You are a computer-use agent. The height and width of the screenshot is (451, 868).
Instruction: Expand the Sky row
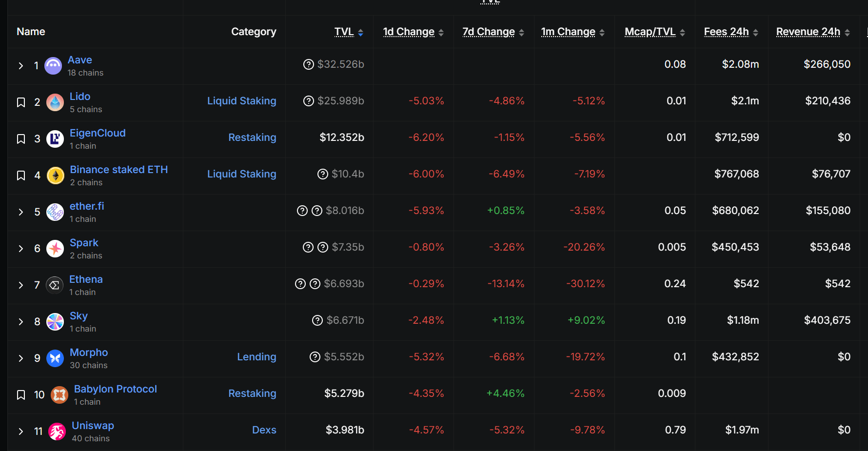pyautogui.click(x=21, y=322)
